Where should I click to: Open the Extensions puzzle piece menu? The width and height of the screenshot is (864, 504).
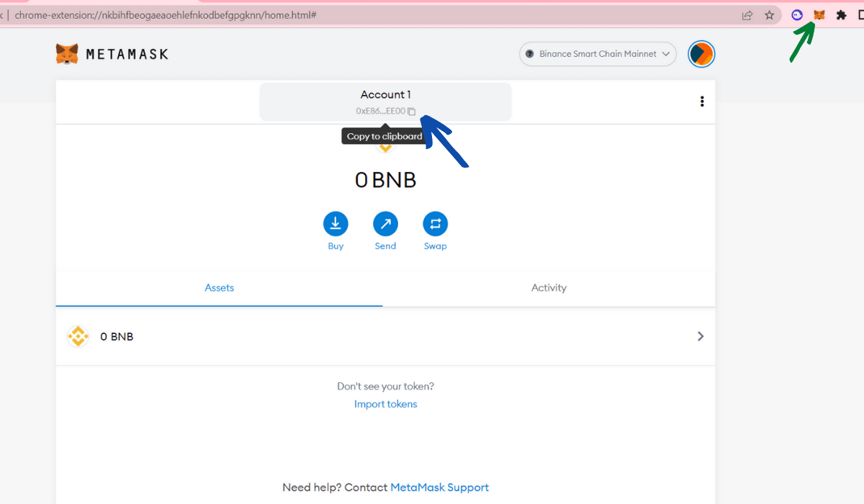click(841, 14)
